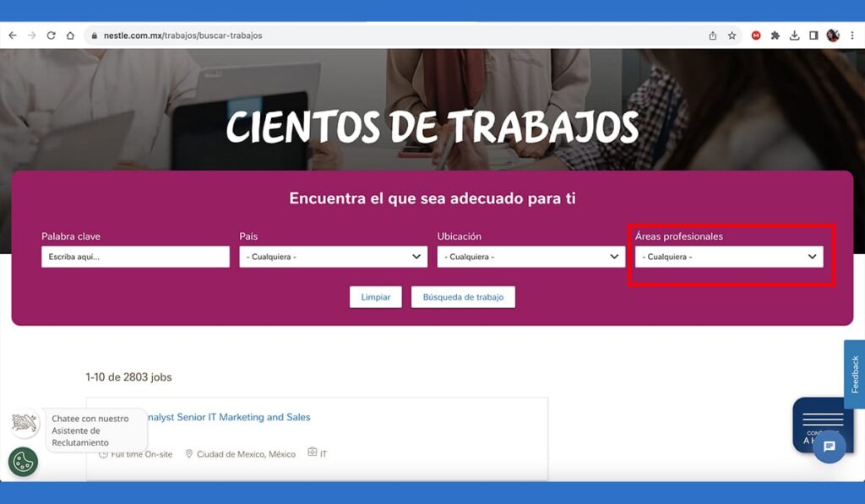Toggle the browser side panel icon
865x504 pixels.
point(813,35)
